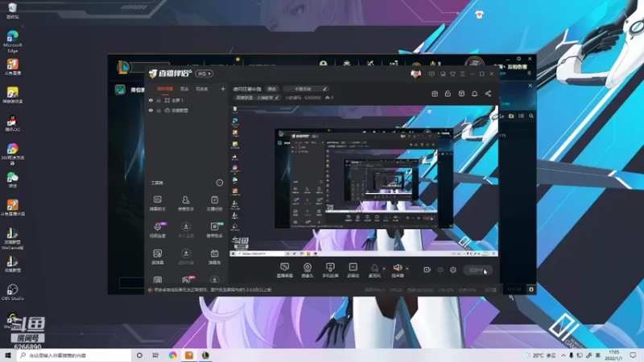Screen dimensions: 644x362
Task: Mute the microphone in the bottom bar
Action: 374,269
